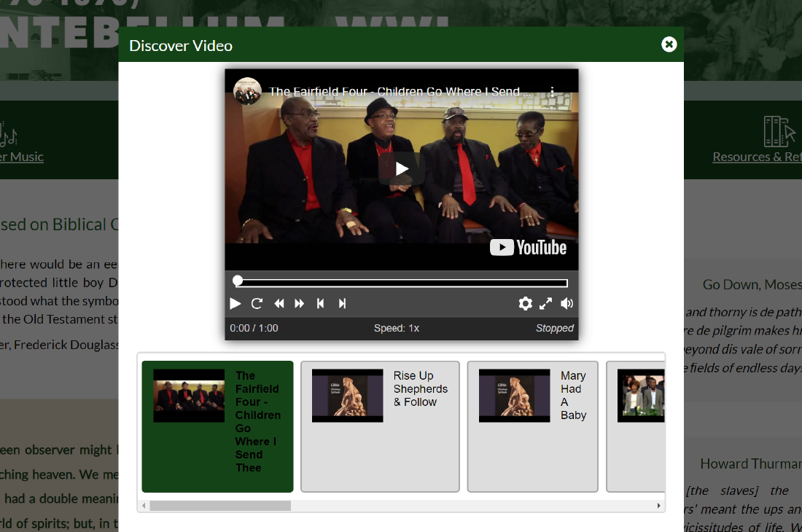Image resolution: width=802 pixels, height=532 pixels.
Task: Enter fullscreen with the expand arrows icon
Action: [545, 304]
